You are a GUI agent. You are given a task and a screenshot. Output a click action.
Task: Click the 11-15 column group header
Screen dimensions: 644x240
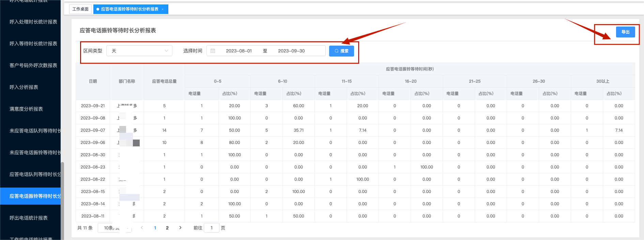point(347,81)
